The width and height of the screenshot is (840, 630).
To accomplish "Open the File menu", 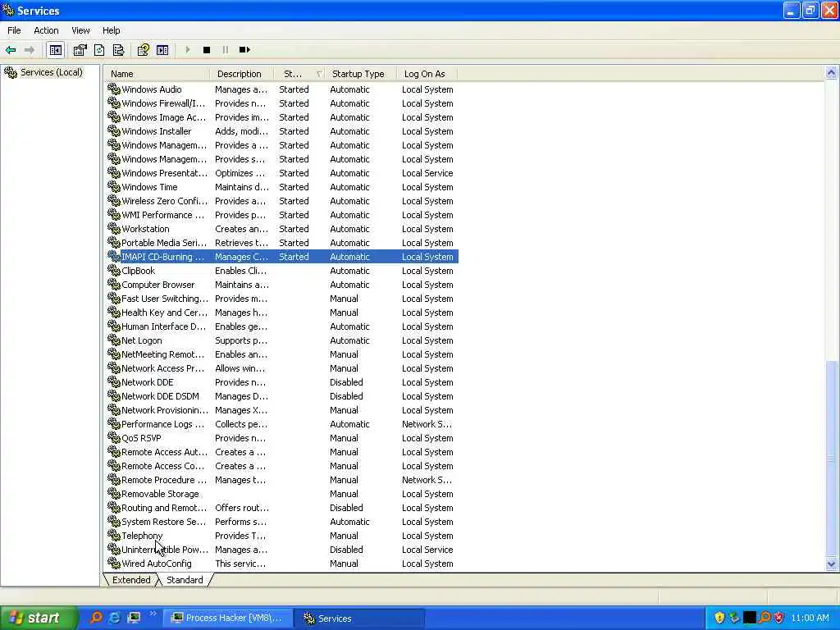I will [14, 30].
